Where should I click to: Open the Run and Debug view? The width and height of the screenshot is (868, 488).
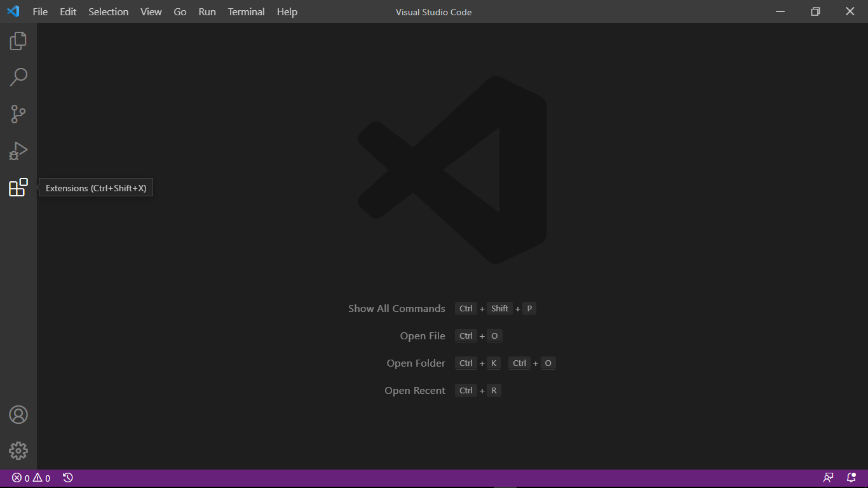pyautogui.click(x=18, y=151)
